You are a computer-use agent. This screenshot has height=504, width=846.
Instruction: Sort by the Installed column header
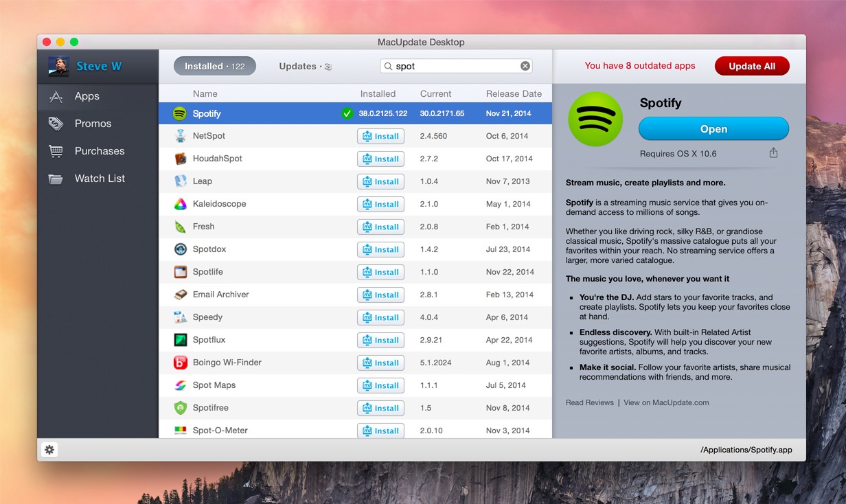[378, 93]
